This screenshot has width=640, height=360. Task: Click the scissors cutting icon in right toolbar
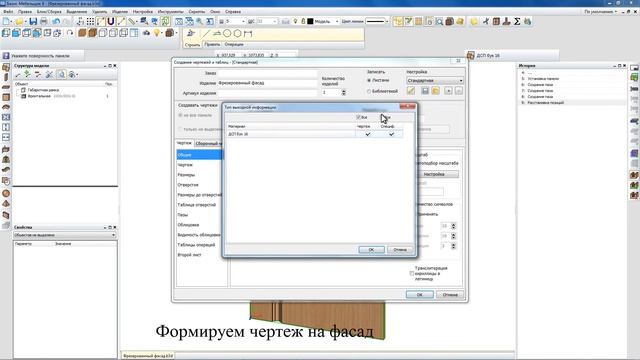click(486, 21)
